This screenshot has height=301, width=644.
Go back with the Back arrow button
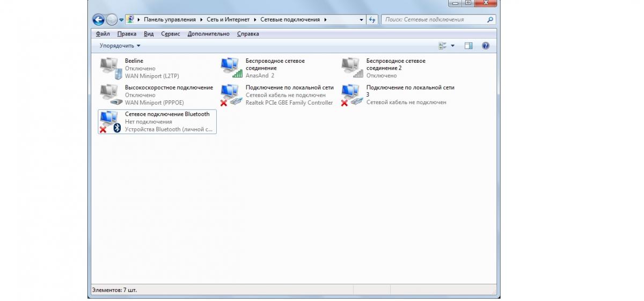[98, 20]
